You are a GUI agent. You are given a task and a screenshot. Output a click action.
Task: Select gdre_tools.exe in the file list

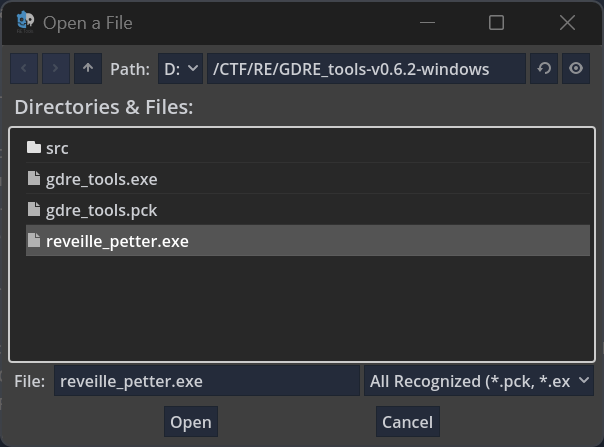click(x=101, y=179)
